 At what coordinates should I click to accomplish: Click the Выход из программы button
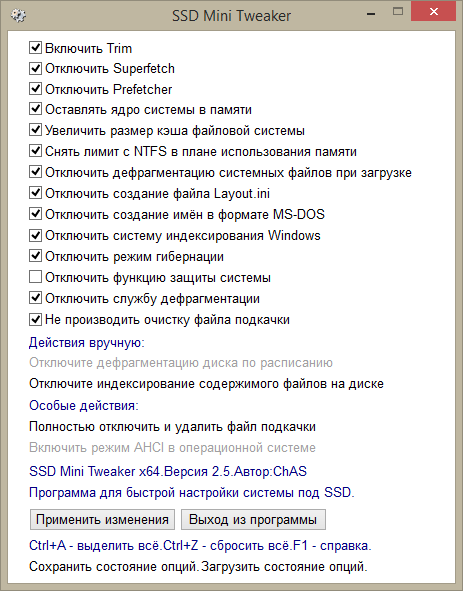pyautogui.click(x=253, y=519)
